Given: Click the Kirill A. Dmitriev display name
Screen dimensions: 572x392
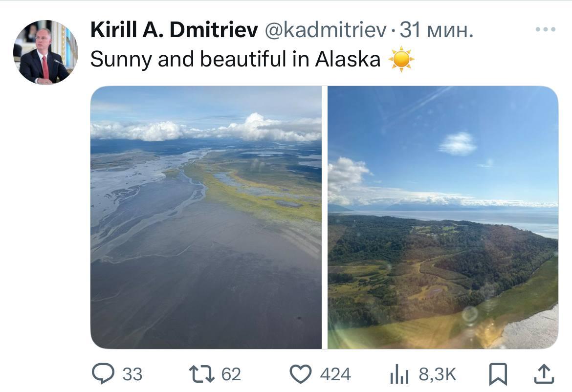Looking at the screenshot, I should [x=174, y=31].
